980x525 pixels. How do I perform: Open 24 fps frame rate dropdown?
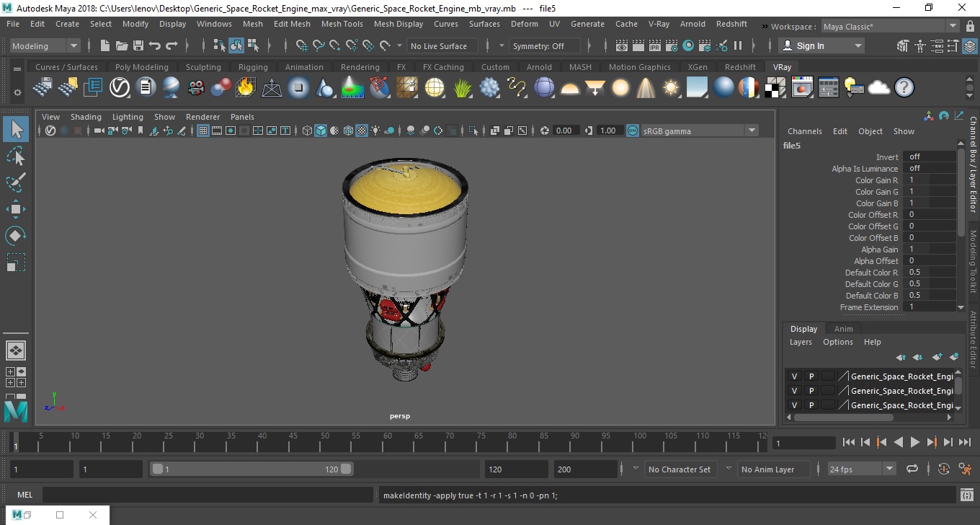click(862, 469)
